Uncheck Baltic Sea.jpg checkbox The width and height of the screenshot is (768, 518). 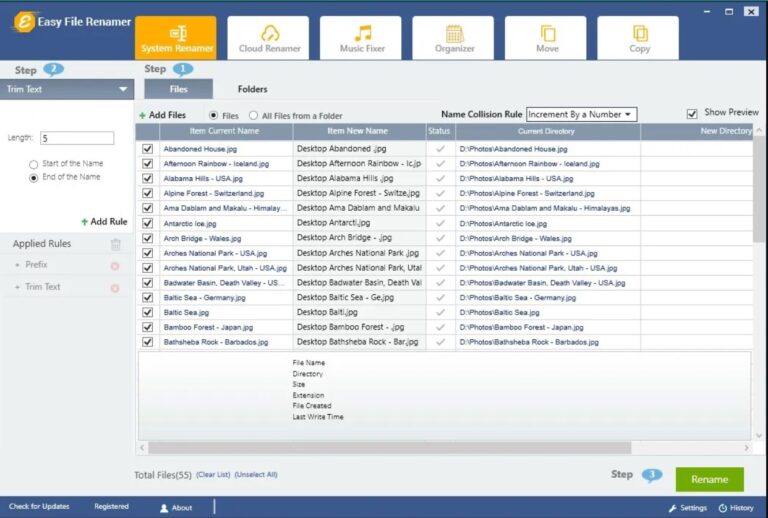[147, 312]
